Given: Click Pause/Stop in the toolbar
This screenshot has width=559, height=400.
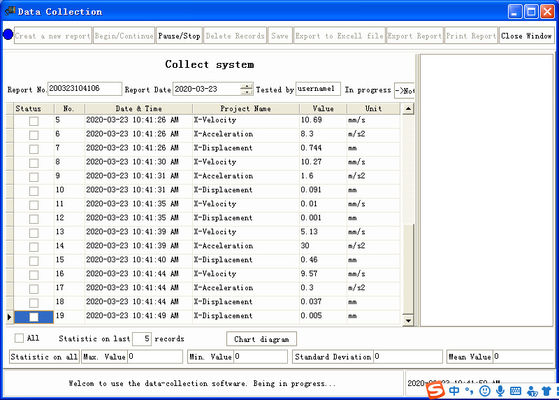Looking at the screenshot, I should coord(179,36).
